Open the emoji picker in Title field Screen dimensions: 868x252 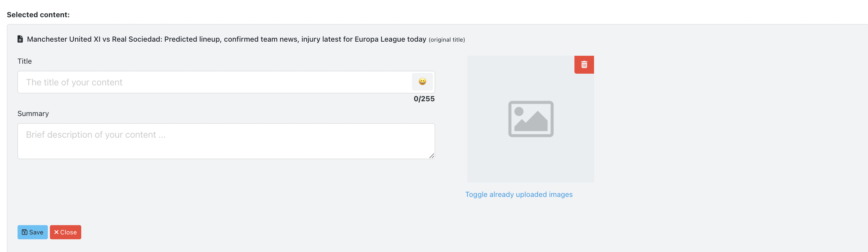(x=422, y=82)
